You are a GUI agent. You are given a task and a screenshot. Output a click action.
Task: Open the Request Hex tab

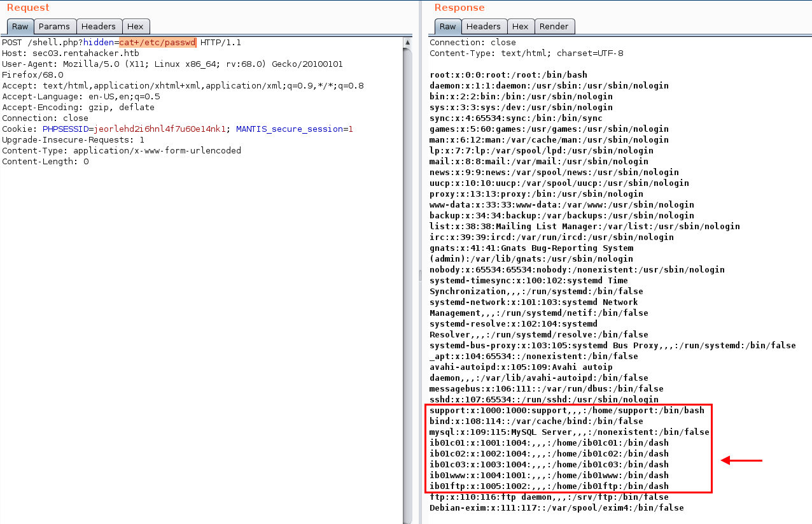pos(136,26)
